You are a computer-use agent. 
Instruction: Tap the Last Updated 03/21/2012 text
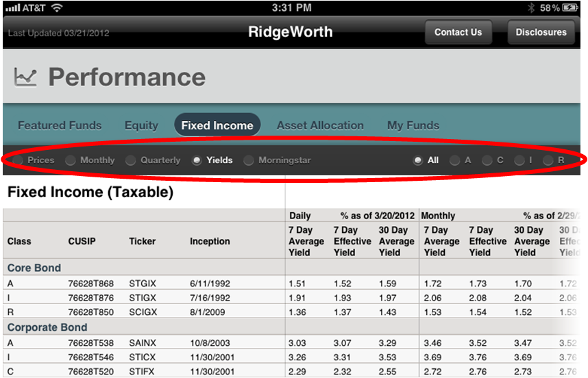[58, 33]
